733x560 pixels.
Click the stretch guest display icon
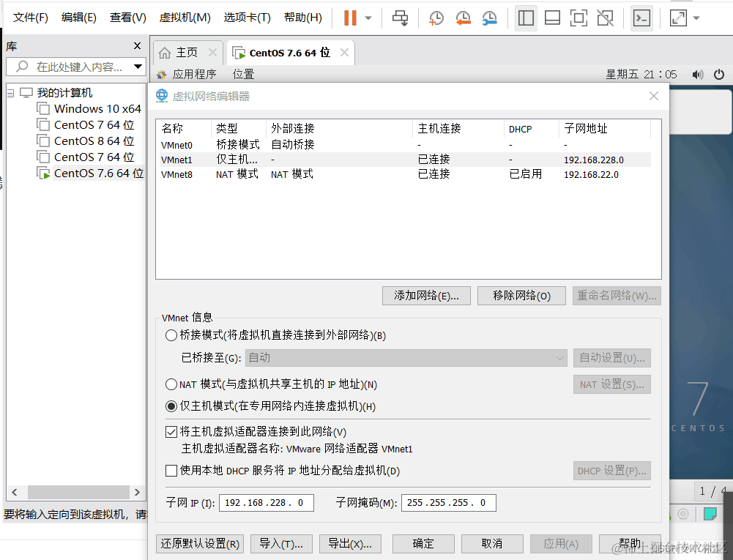click(x=678, y=18)
